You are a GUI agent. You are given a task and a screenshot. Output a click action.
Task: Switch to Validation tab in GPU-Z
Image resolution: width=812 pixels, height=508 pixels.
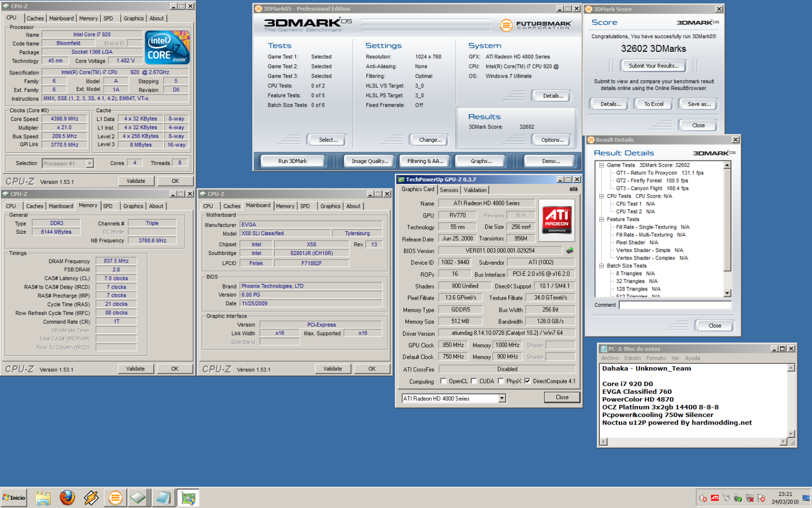(475, 190)
